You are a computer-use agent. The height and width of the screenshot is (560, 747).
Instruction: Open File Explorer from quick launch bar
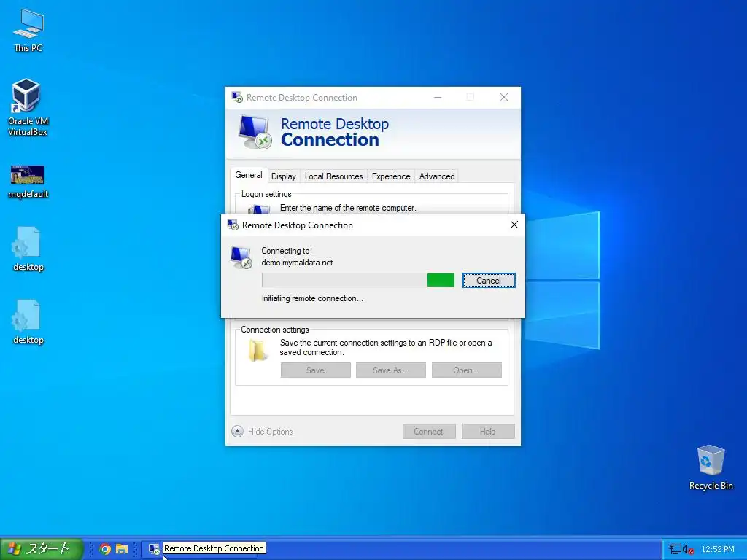click(122, 549)
